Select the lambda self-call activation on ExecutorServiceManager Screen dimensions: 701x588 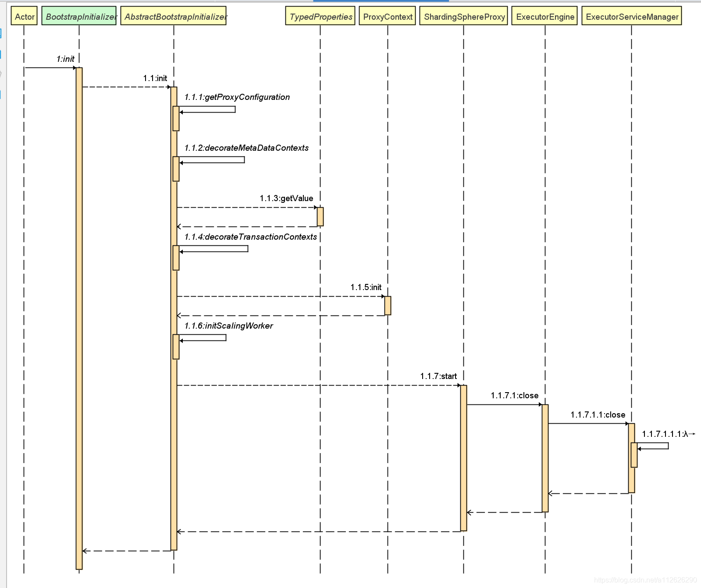click(634, 455)
